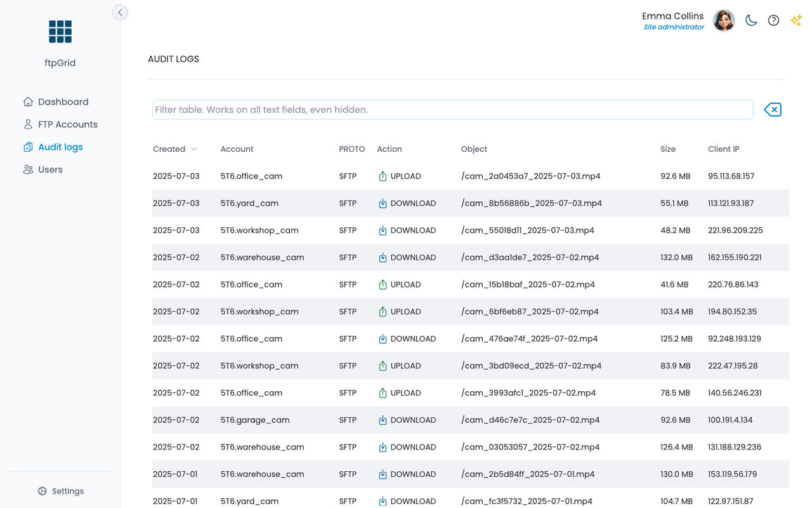Click download icon for cam_2b5d84ff row

point(383,474)
